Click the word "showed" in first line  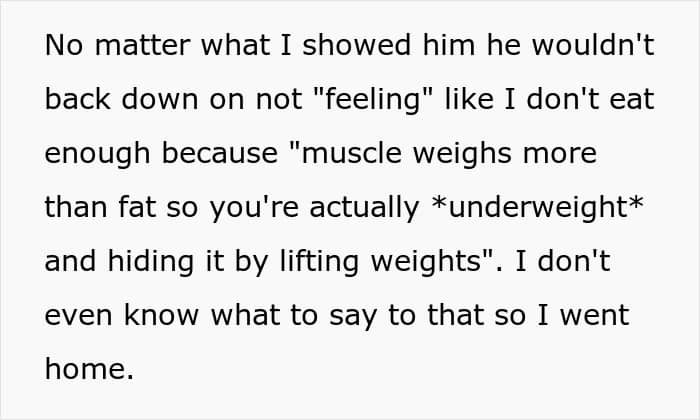pyautogui.click(x=356, y=45)
